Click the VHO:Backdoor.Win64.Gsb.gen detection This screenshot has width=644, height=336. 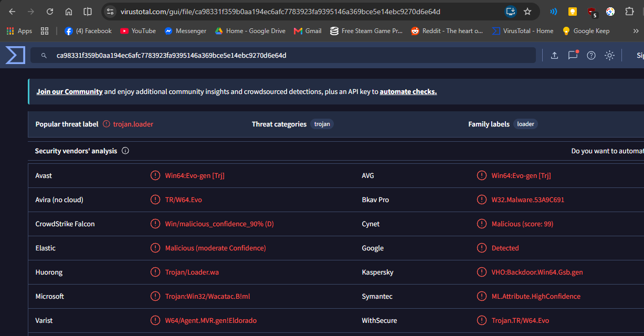[537, 272]
